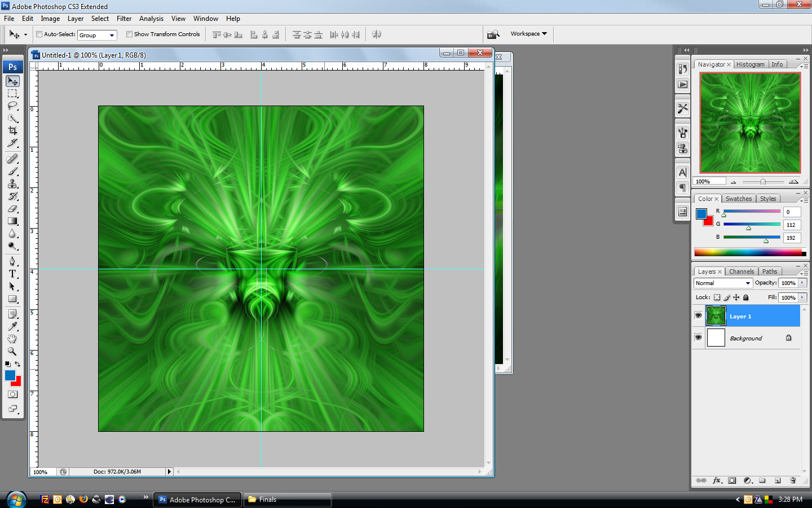Toggle lock position
This screenshot has width=812, height=508.
click(736, 297)
